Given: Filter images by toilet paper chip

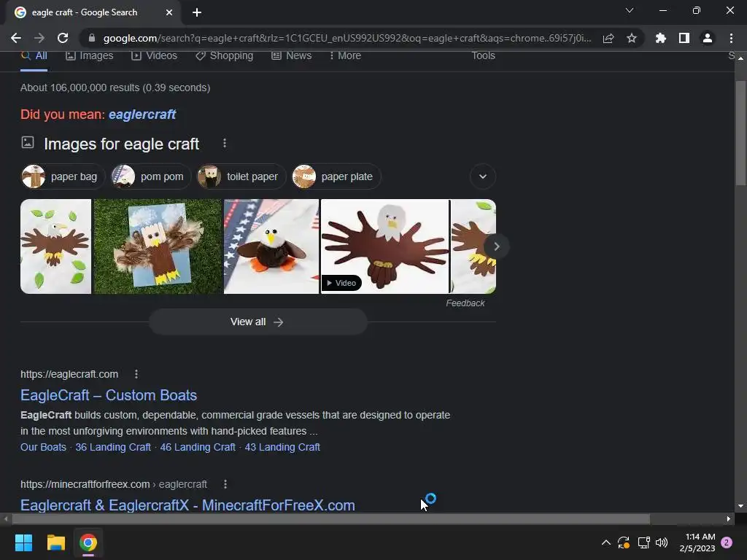Looking at the screenshot, I should pos(241,176).
